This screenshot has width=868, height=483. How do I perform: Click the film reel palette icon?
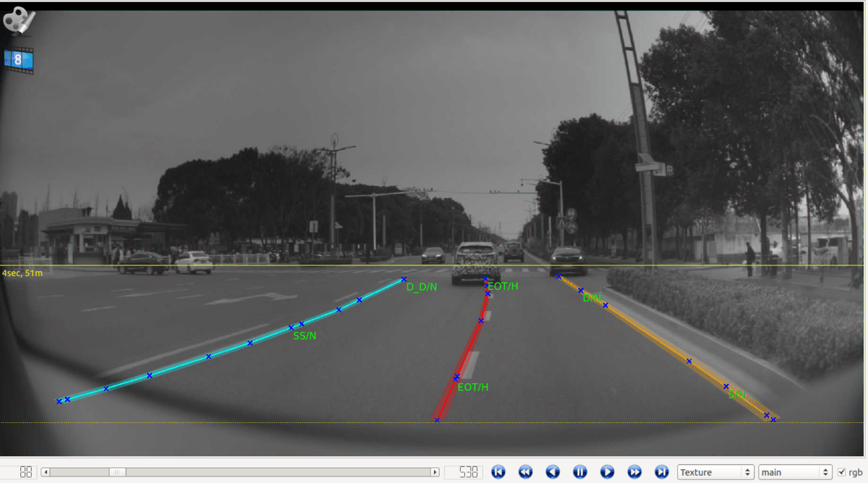(x=18, y=20)
